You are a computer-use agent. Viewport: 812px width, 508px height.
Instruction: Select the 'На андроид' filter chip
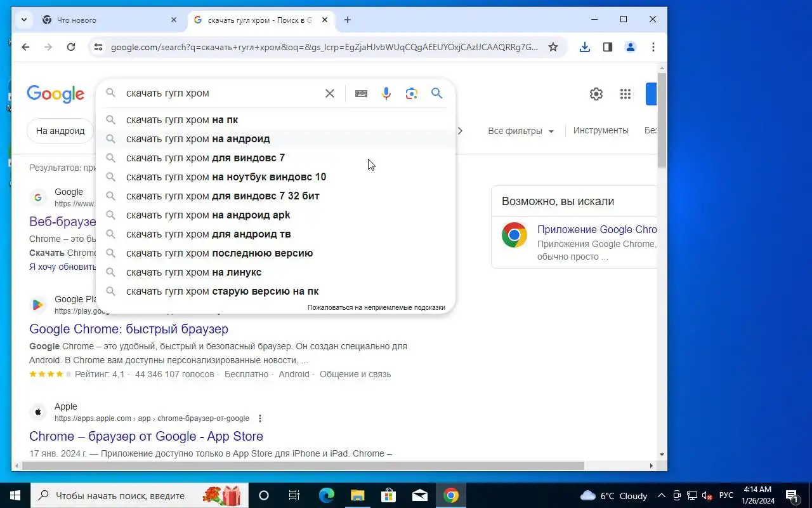[60, 131]
